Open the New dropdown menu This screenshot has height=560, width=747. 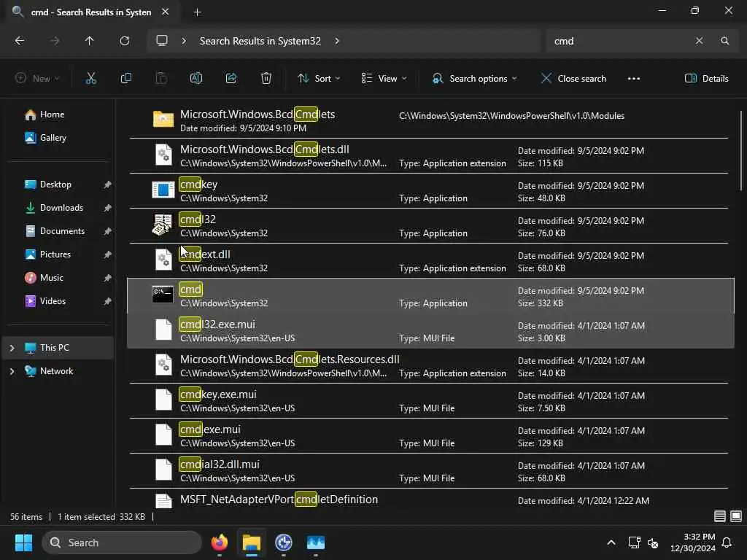tap(37, 79)
